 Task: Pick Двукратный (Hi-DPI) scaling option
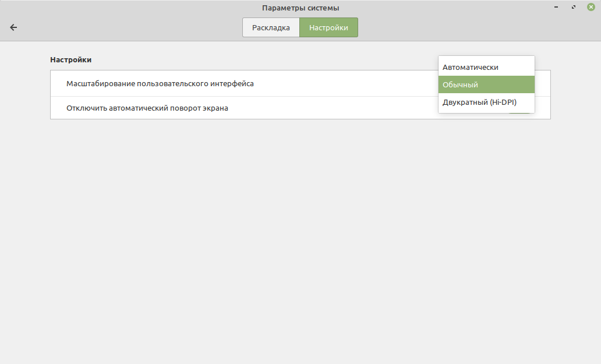(486, 103)
